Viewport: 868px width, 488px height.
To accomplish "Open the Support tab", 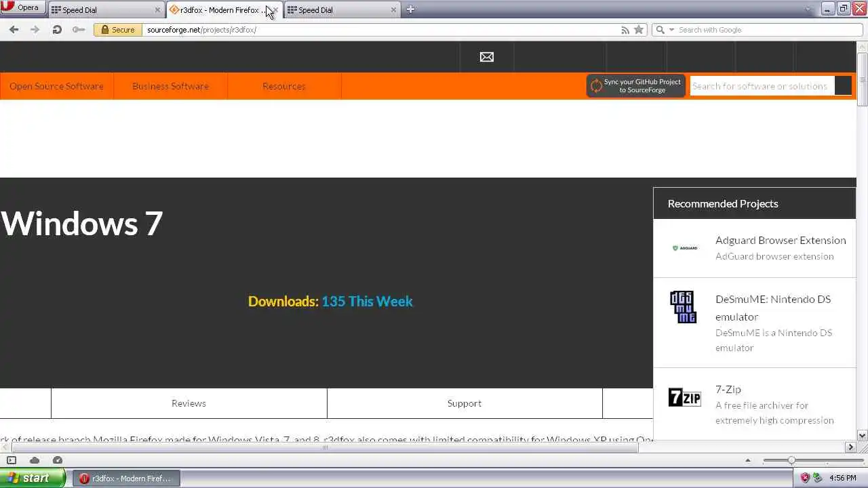I will point(465,403).
